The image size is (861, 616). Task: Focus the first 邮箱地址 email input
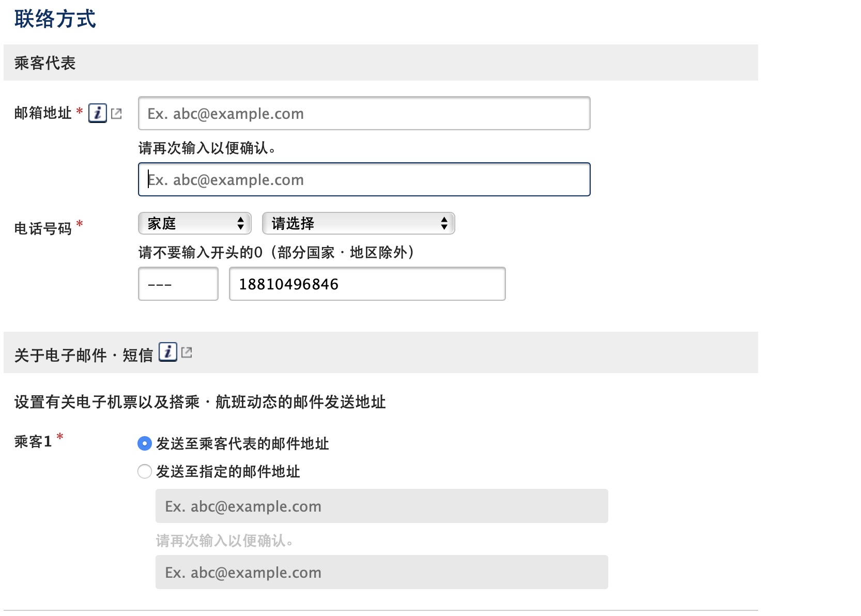pos(364,113)
